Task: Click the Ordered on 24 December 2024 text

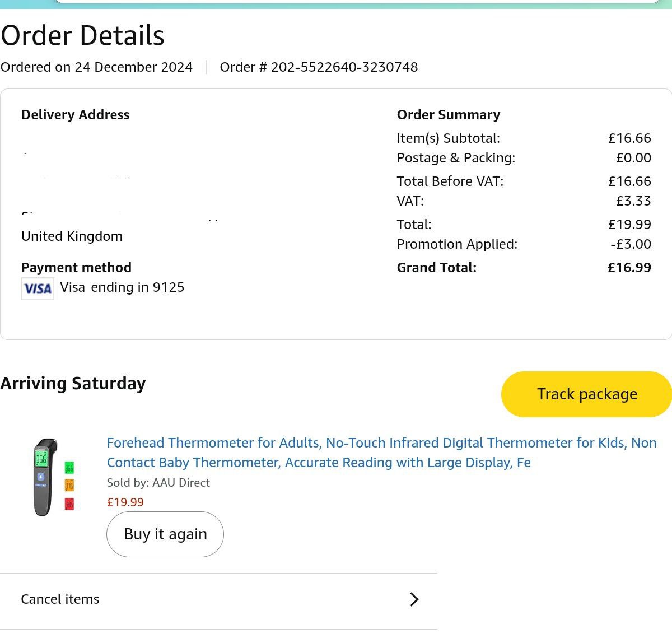Action: click(96, 67)
